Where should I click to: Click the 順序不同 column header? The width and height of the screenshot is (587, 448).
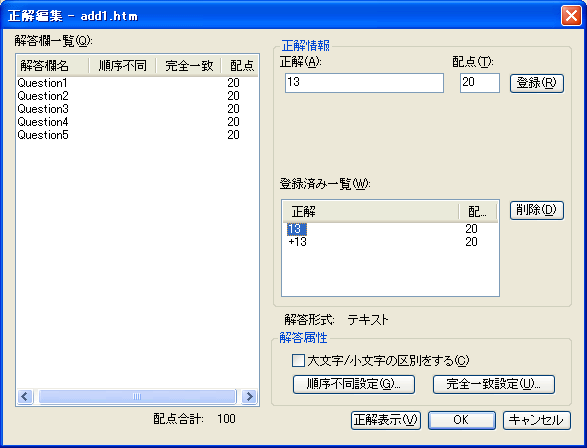[122, 66]
